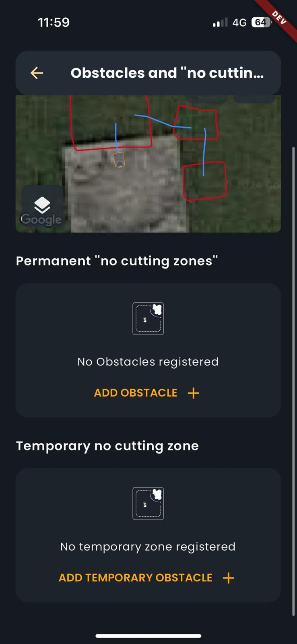Click plus icon beside ADD OBSTACLE
Viewport: 297px width, 644px height.
coord(194,393)
